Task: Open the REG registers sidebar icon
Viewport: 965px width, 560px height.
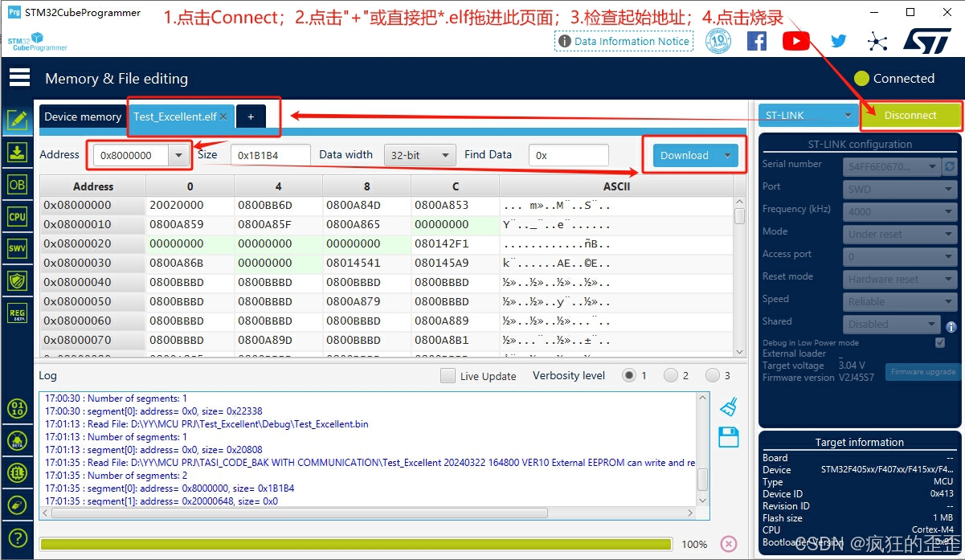Action: pyautogui.click(x=17, y=313)
